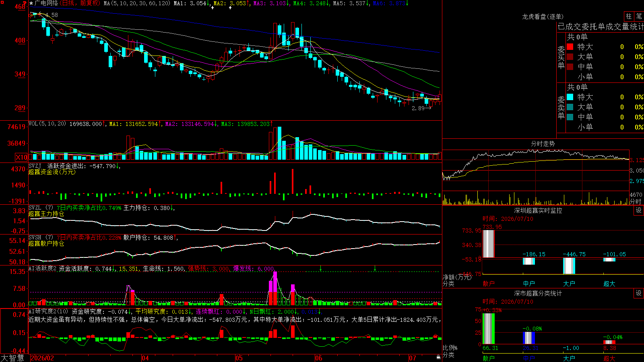Click the dark red 大单 buy-order swatch
Image resolution: width=644 pixels, height=362 pixels.
click(x=570, y=57)
